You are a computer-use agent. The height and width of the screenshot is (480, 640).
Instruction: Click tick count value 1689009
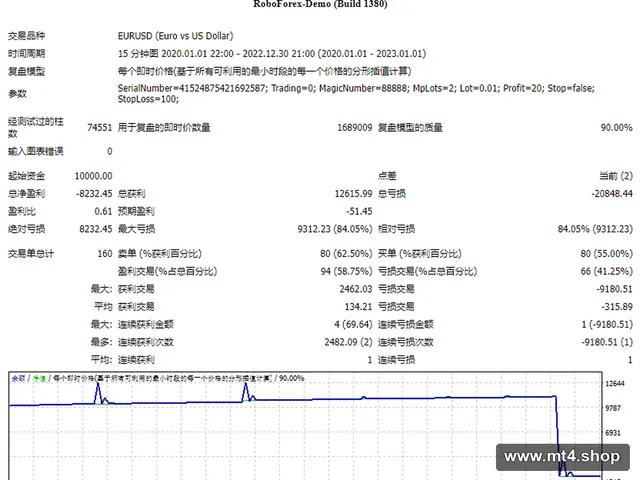(x=355, y=128)
